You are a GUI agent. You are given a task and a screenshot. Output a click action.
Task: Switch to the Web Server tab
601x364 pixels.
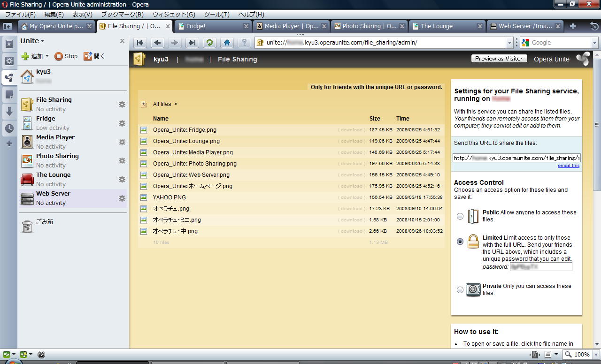(525, 26)
